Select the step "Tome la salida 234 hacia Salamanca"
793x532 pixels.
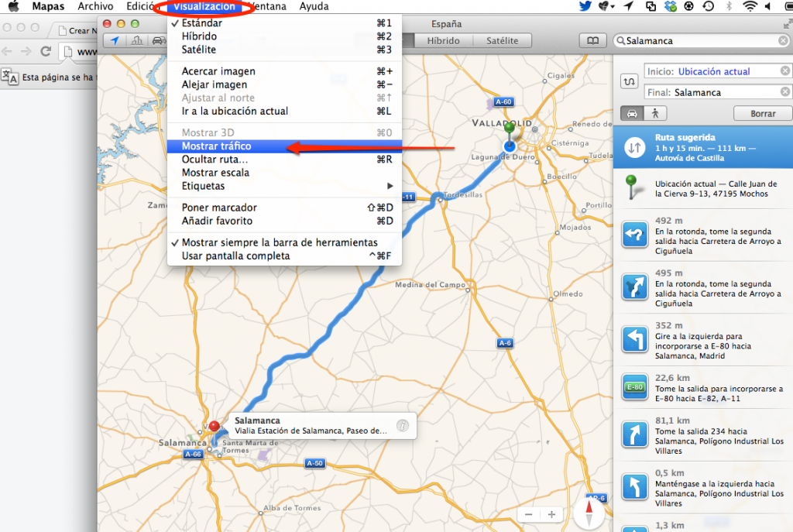[x=703, y=435]
